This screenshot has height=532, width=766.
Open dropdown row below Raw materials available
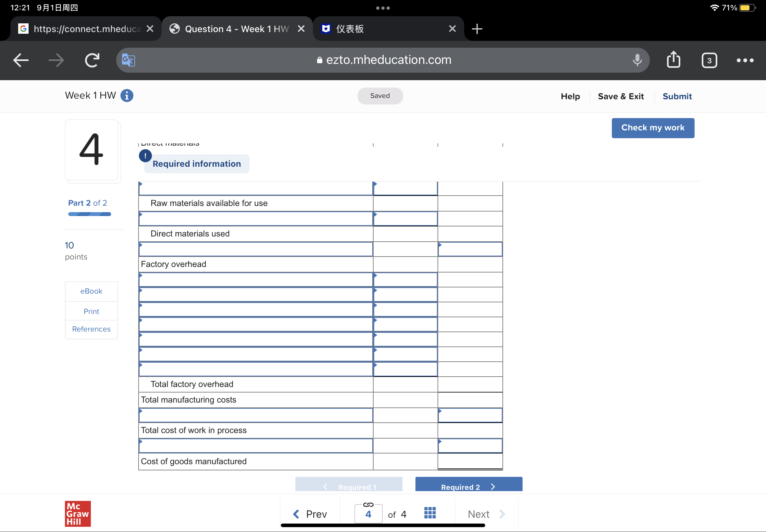tap(256, 219)
